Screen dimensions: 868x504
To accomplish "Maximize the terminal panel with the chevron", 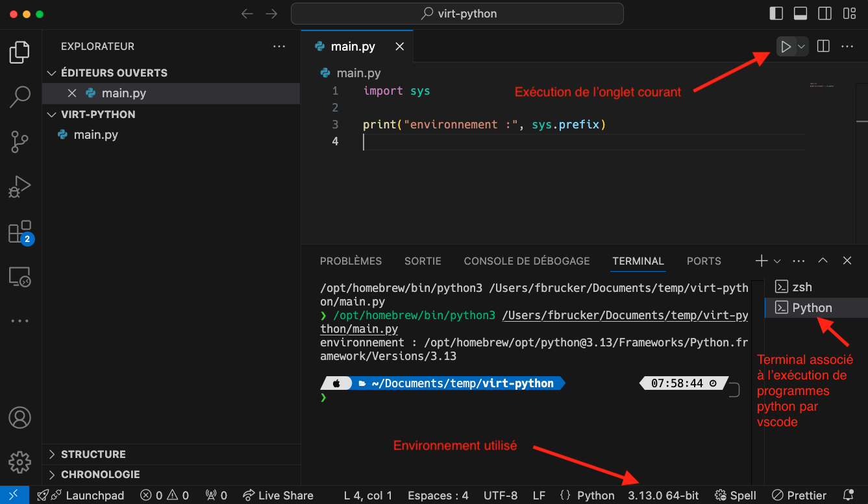I will pyautogui.click(x=823, y=260).
